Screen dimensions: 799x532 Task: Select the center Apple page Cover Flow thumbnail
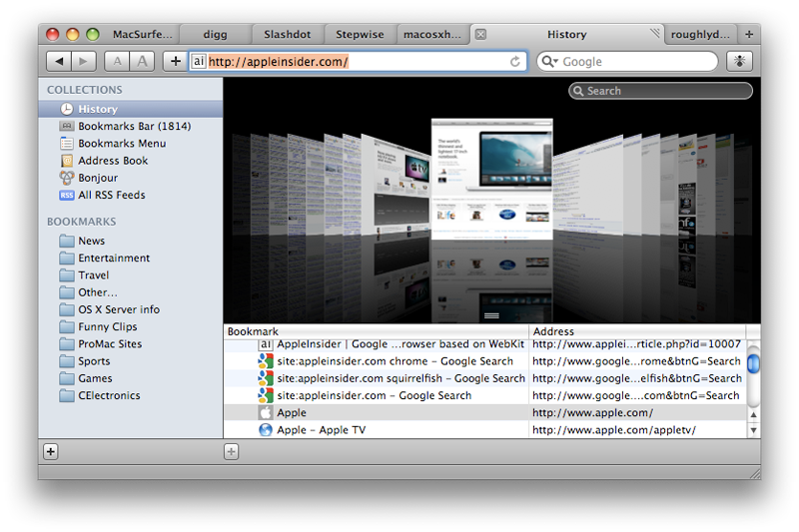(491, 179)
